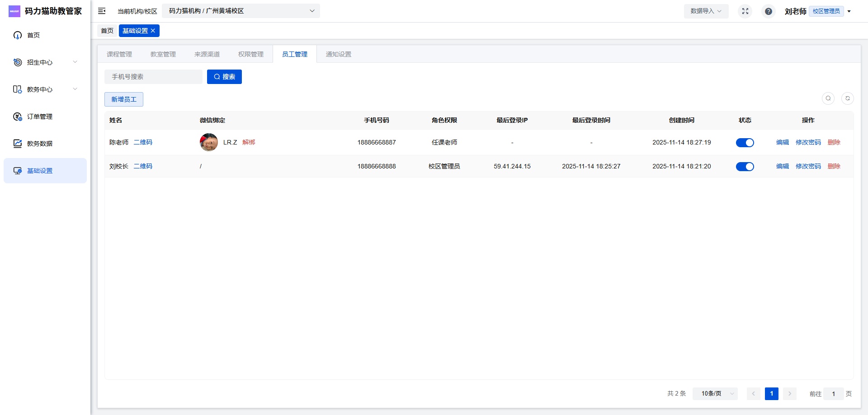The image size is (868, 415).
Task: Switch to the 课程管理 tab
Action: tap(119, 54)
